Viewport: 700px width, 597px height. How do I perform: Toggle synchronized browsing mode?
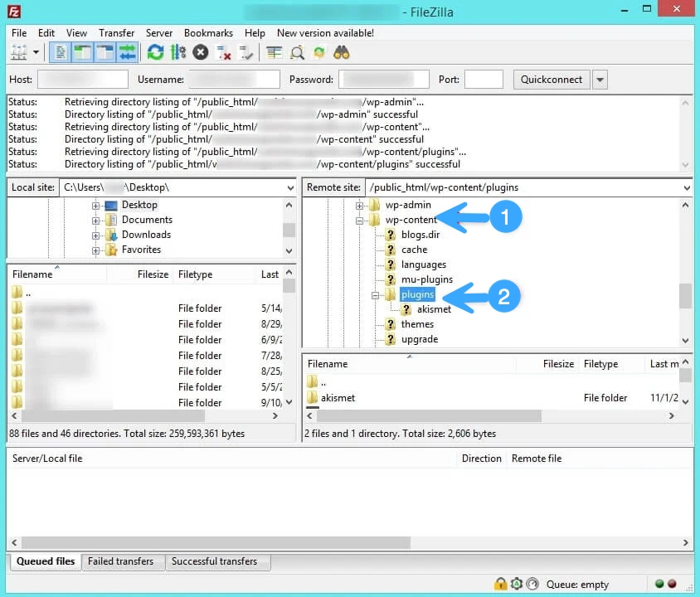318,52
